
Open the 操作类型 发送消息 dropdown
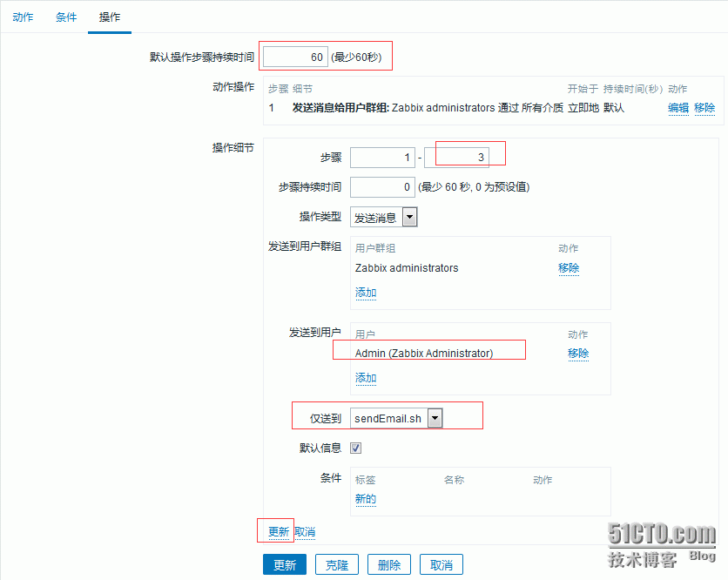(x=384, y=218)
